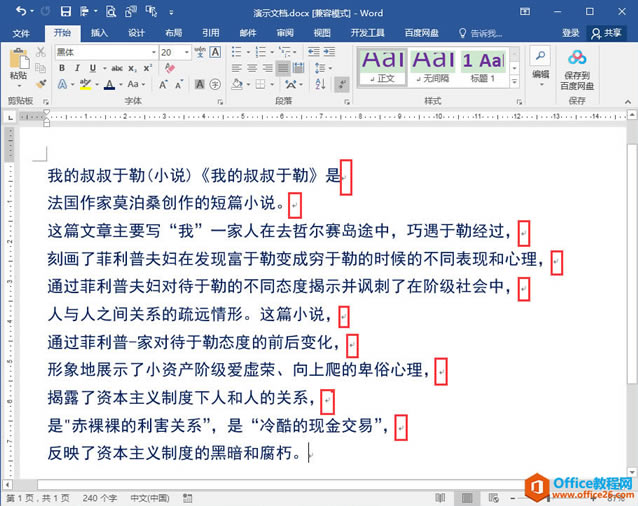Open the 文件 menu
Viewport: 638px width, 506px height.
[21, 33]
